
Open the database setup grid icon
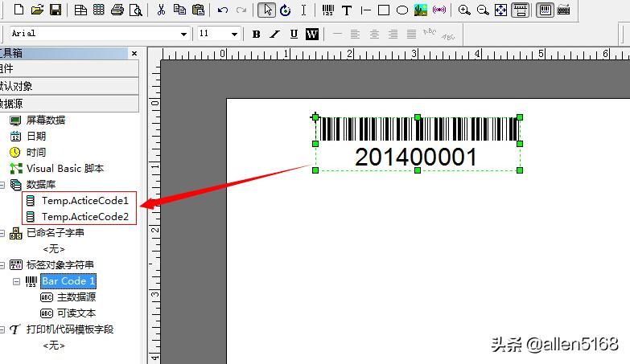[98, 10]
